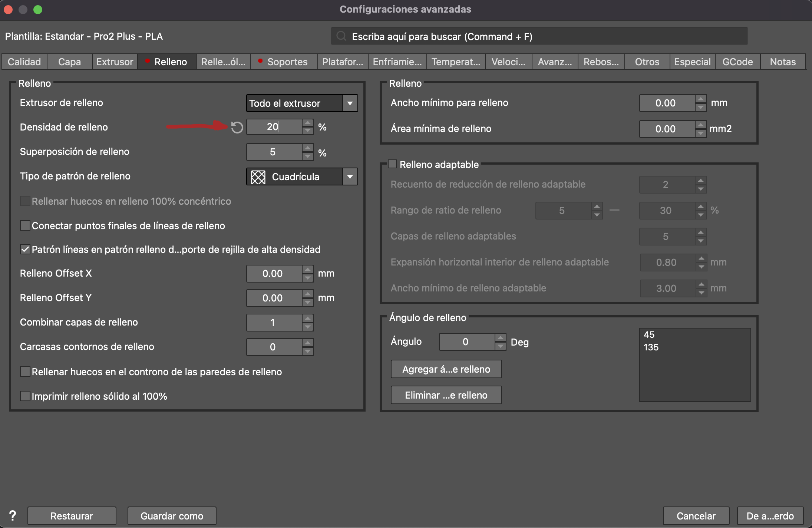The height and width of the screenshot is (528, 812).
Task: Uncheck Patrón líneas en patrón relleno option
Action: coord(25,249)
